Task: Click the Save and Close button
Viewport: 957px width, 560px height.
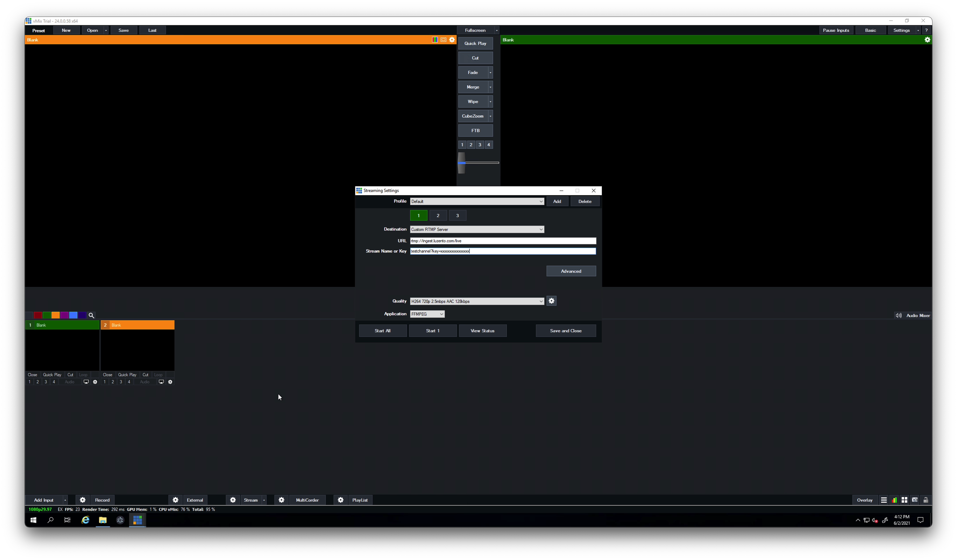Action: 566,331
